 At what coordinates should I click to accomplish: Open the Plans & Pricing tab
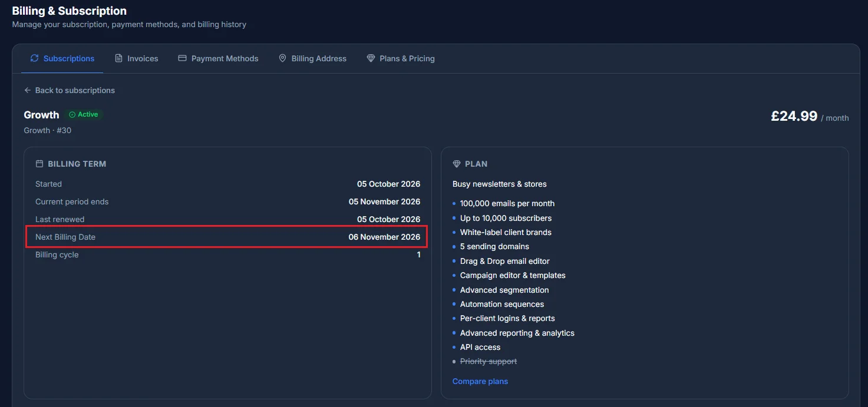[x=401, y=58]
